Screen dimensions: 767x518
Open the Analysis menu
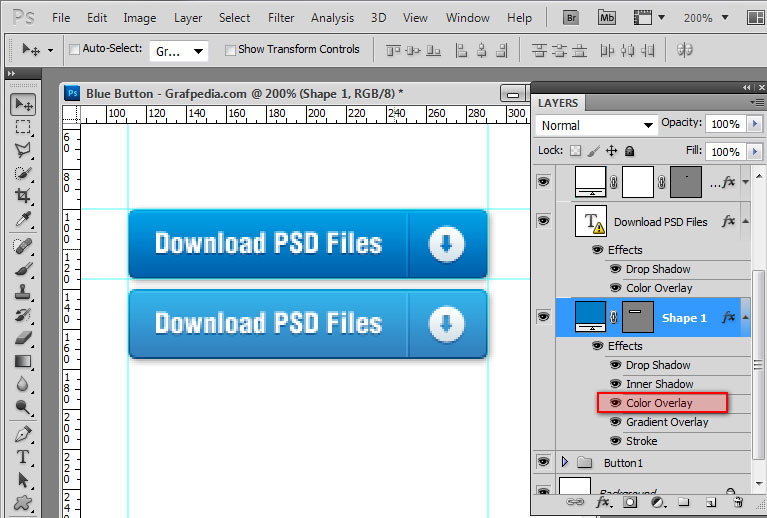coord(332,18)
